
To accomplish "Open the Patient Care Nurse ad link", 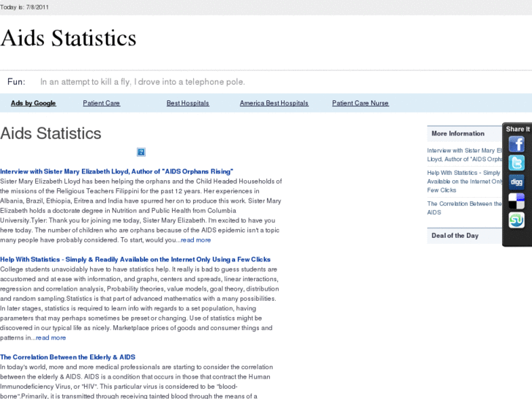I will 360,103.
